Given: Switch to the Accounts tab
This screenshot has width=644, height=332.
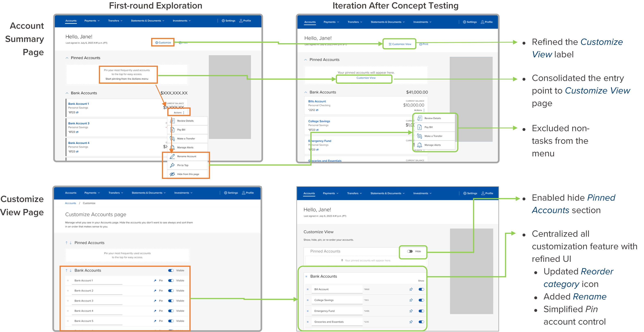Looking at the screenshot, I should tap(71, 21).
